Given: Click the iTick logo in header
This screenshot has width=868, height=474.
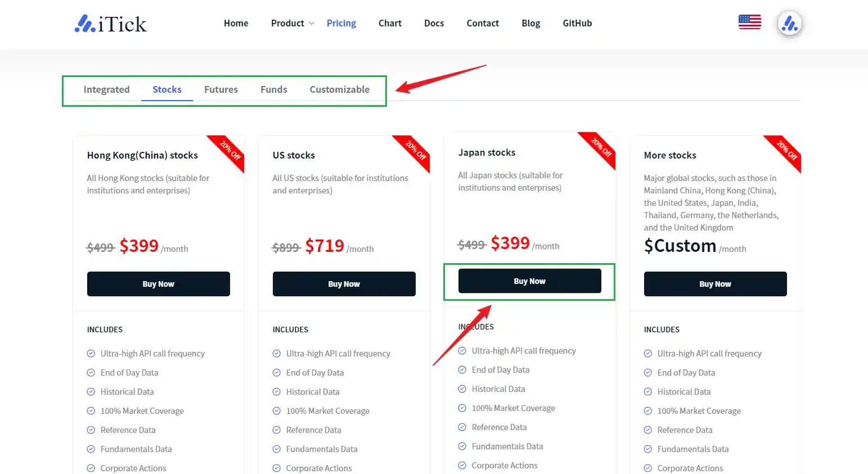Looking at the screenshot, I should click(111, 24).
